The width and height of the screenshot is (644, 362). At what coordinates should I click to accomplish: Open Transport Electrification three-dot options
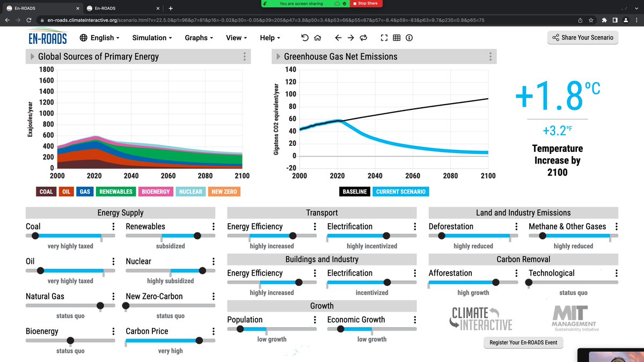(x=415, y=227)
